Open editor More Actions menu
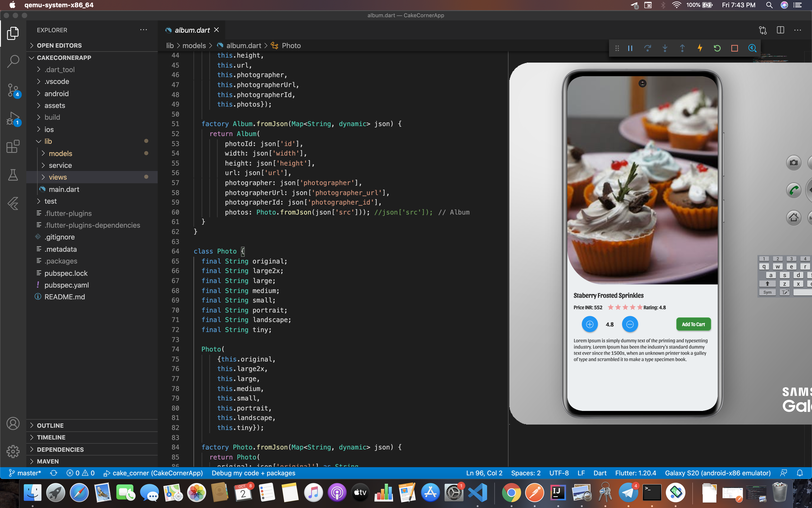The height and width of the screenshot is (508, 812). 797,30
